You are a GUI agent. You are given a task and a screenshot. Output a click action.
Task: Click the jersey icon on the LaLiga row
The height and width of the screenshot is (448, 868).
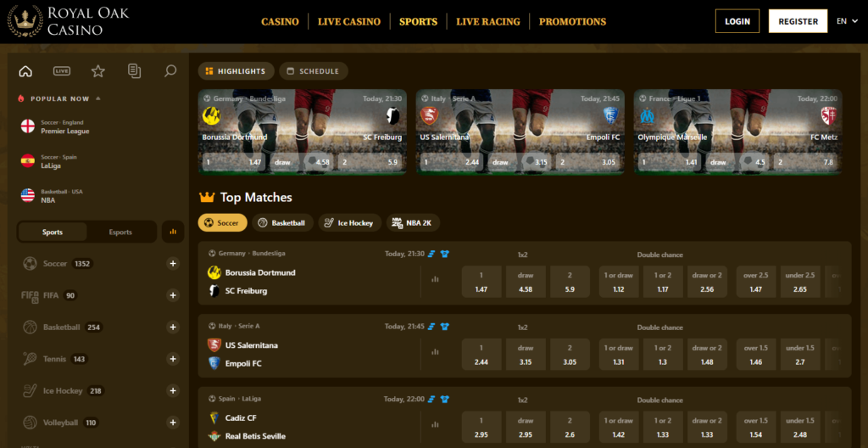pyautogui.click(x=444, y=399)
